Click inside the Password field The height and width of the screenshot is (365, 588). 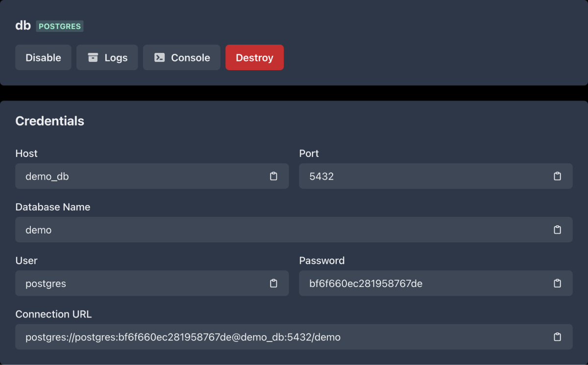coord(421,283)
